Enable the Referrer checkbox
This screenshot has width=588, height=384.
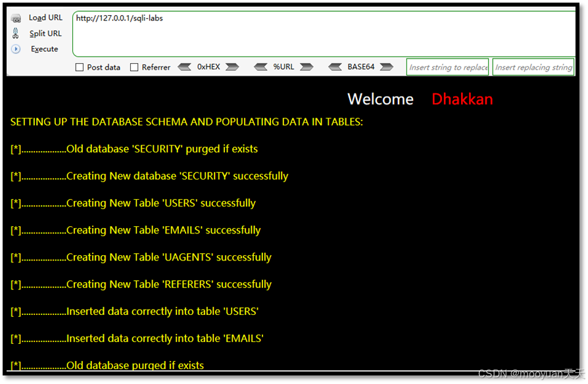point(134,67)
